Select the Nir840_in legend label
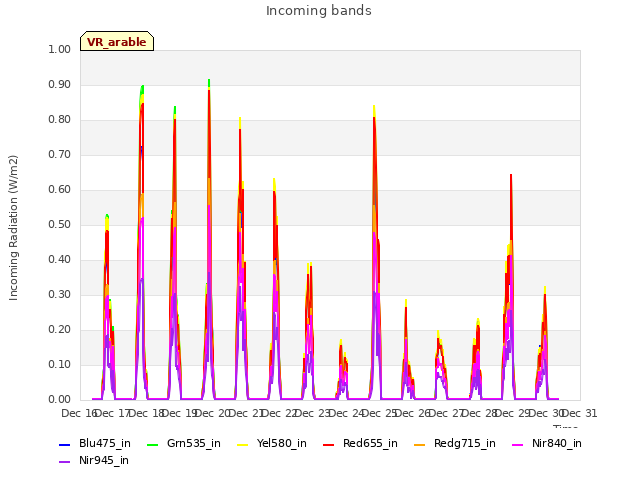This screenshot has height=480, width=640. point(557,444)
